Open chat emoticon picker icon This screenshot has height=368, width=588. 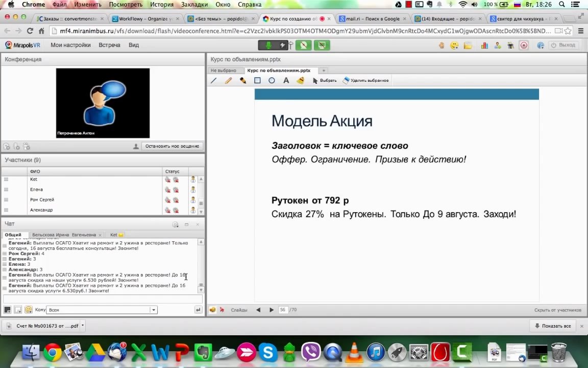(x=29, y=310)
